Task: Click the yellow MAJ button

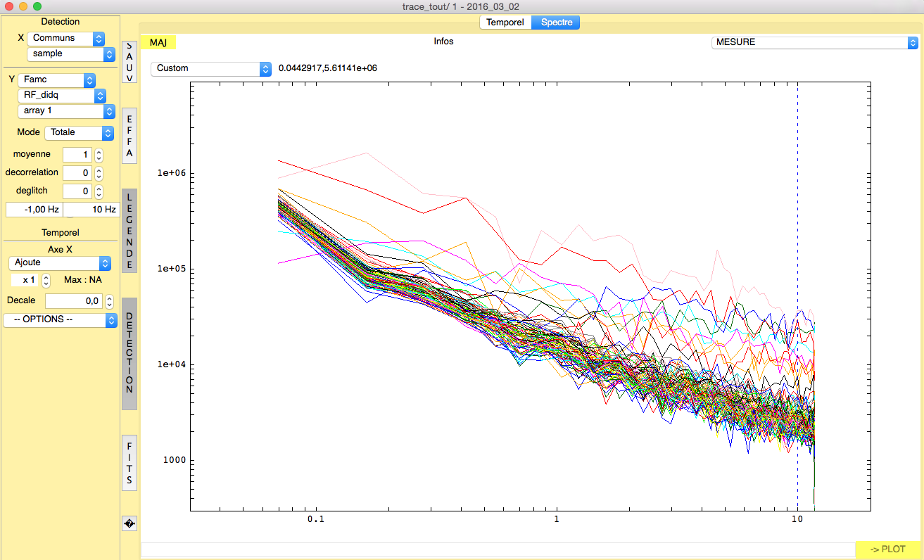Action: pos(158,42)
